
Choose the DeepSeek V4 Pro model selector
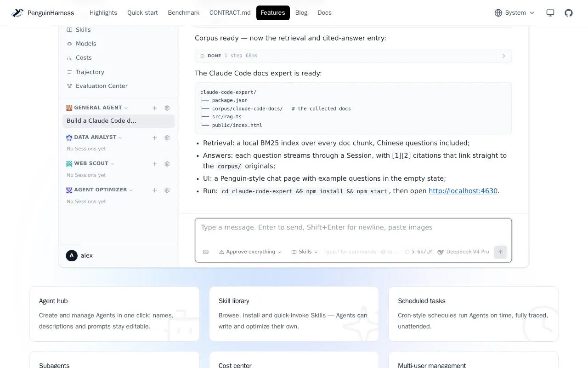click(463, 252)
